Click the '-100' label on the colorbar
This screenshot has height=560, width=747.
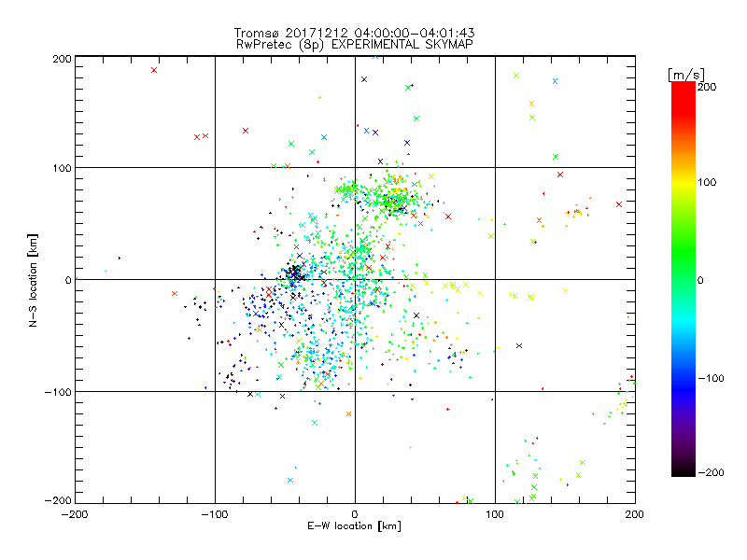point(711,378)
